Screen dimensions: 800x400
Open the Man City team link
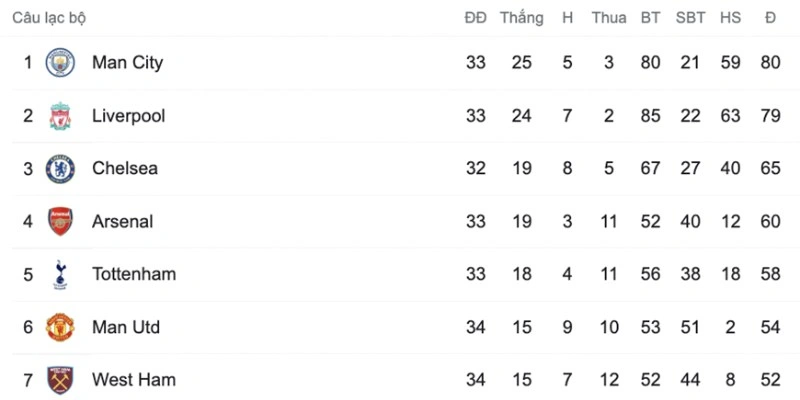(127, 63)
